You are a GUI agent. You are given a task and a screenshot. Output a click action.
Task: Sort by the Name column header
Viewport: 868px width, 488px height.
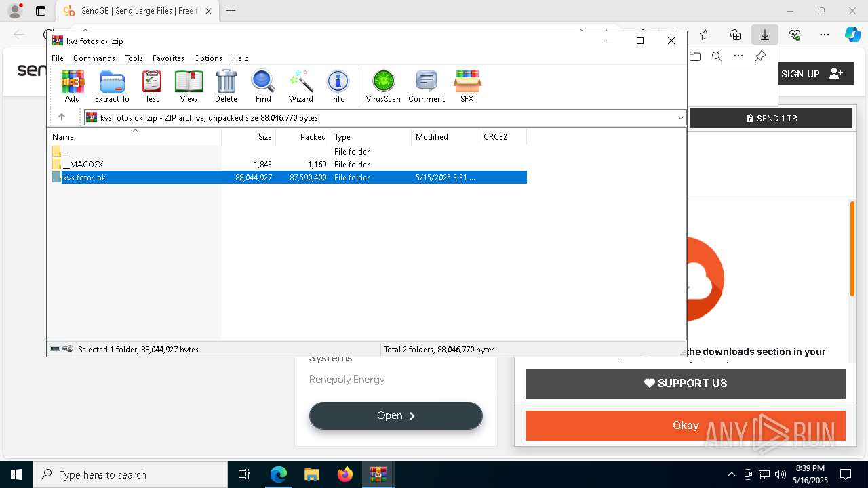point(134,137)
